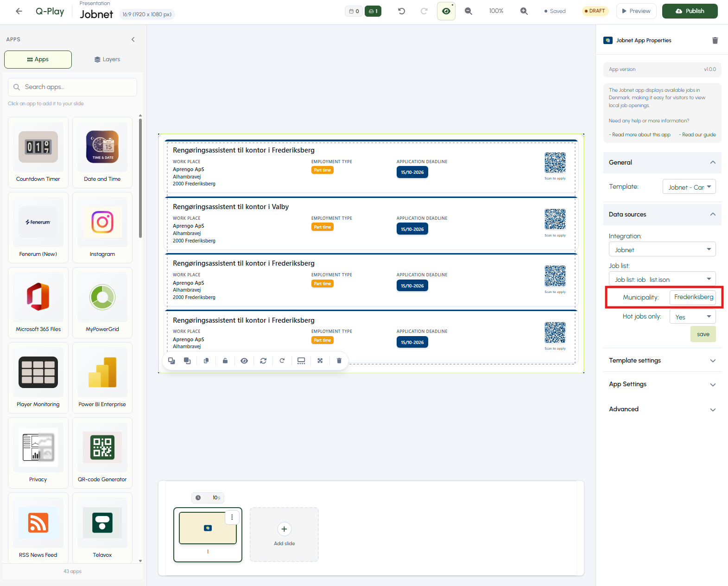Open the Integration dropdown showing Jobnet
Viewport: 728px width, 586px height.
pos(662,249)
